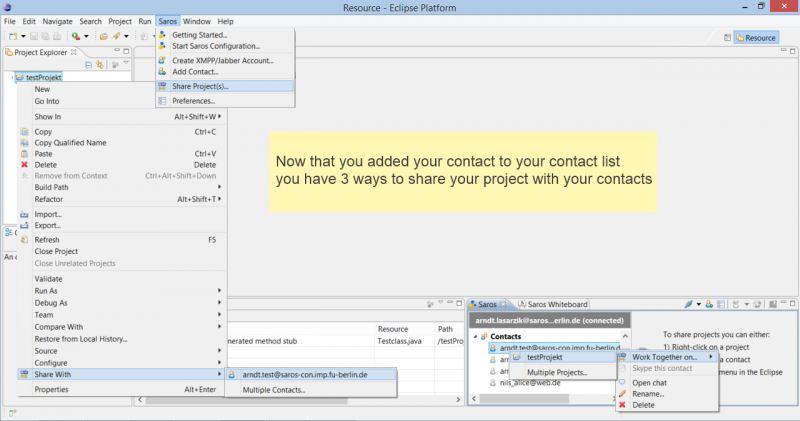This screenshot has width=800, height=421.
Task: Click Work Together on in contact menu
Action: coord(667,357)
